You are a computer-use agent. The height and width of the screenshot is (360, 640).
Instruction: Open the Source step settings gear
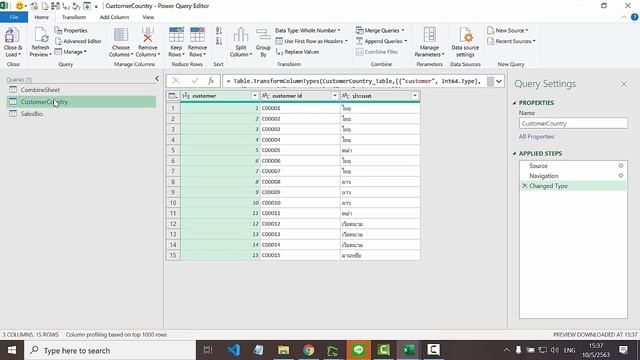(621, 166)
